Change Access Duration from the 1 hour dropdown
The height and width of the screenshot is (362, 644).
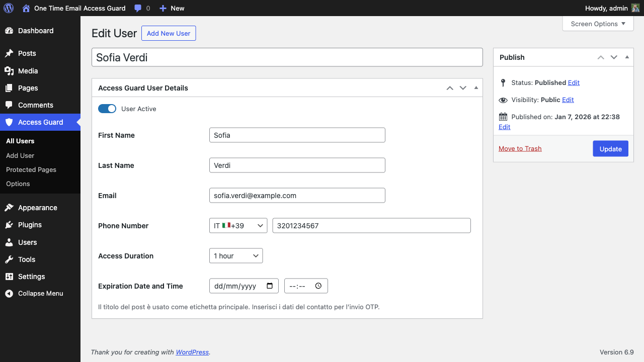[235, 255]
